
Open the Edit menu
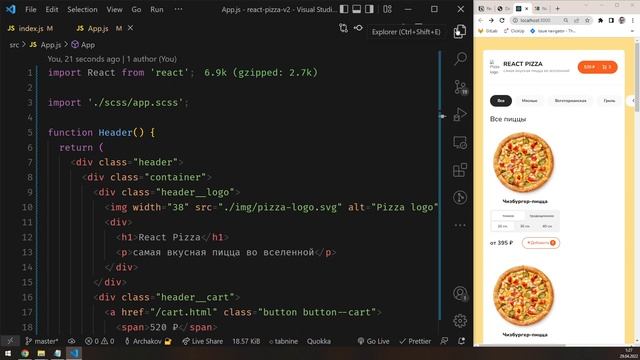pos(52,9)
